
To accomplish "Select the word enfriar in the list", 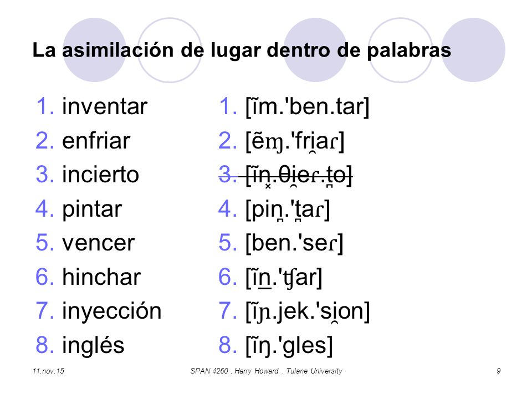I will (96, 140).
